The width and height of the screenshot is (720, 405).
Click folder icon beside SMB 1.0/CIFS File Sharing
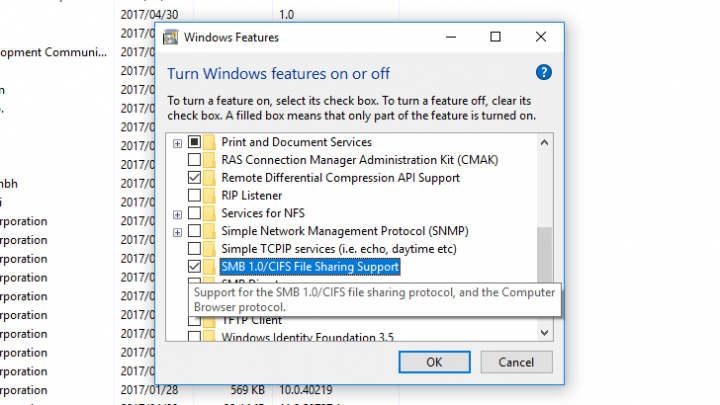tap(209, 267)
